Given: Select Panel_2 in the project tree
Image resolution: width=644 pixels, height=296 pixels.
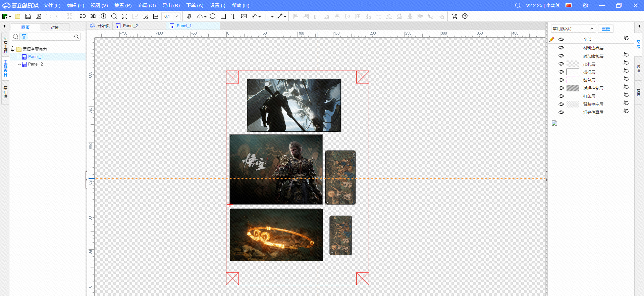Looking at the screenshot, I should pos(35,64).
